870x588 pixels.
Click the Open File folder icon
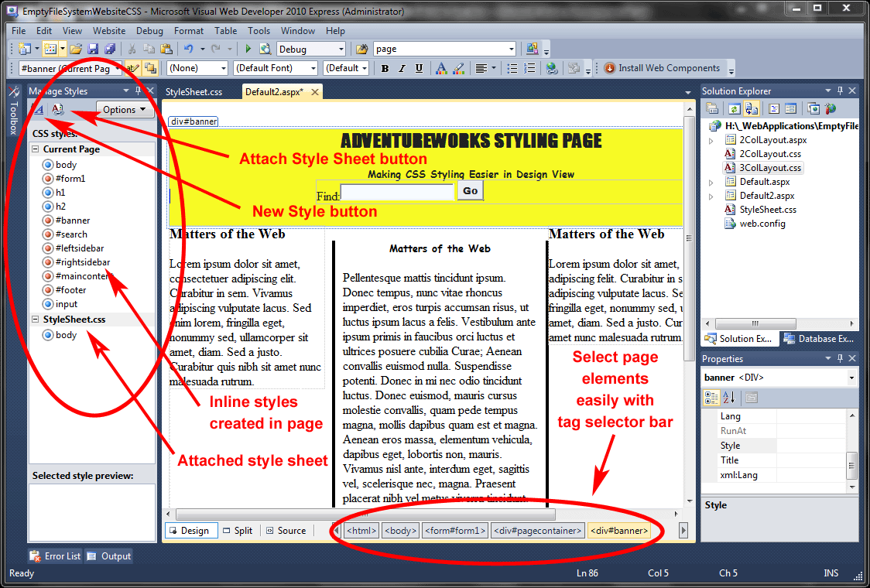(x=76, y=49)
